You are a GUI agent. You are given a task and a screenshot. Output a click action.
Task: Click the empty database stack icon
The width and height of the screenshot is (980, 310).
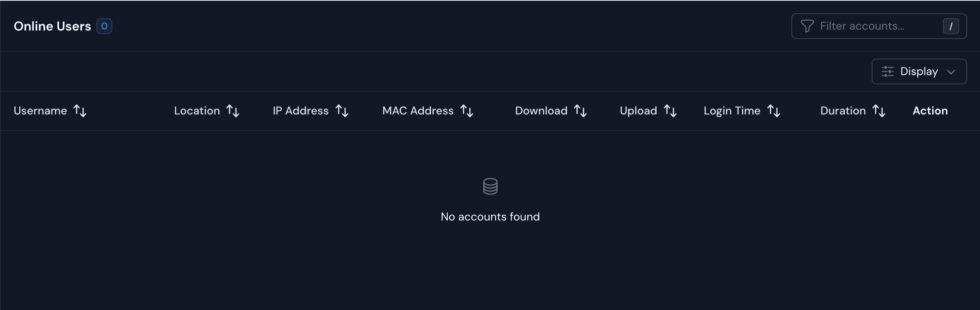click(490, 186)
